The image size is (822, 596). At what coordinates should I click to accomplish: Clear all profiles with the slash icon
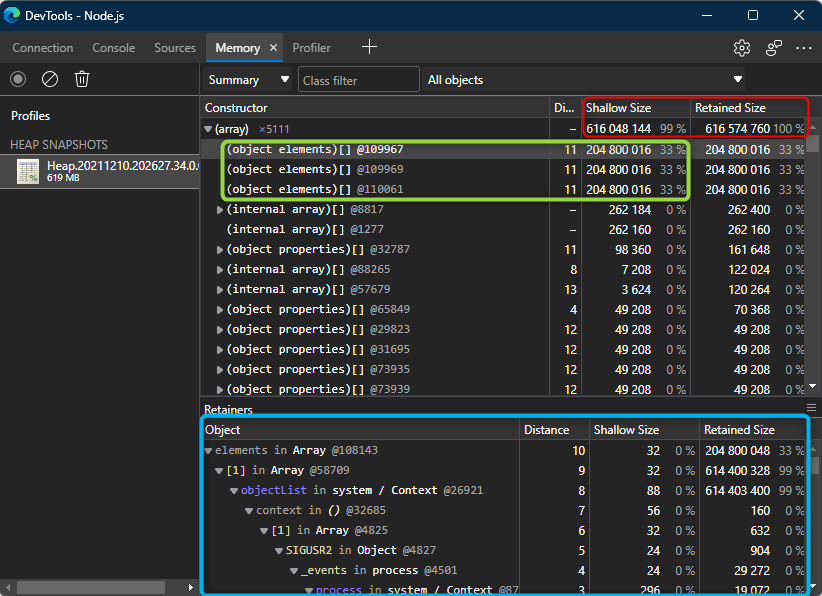[49, 79]
